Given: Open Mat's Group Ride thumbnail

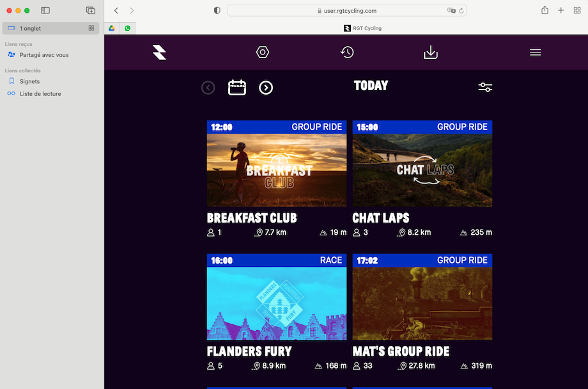Looking at the screenshot, I should (x=422, y=303).
